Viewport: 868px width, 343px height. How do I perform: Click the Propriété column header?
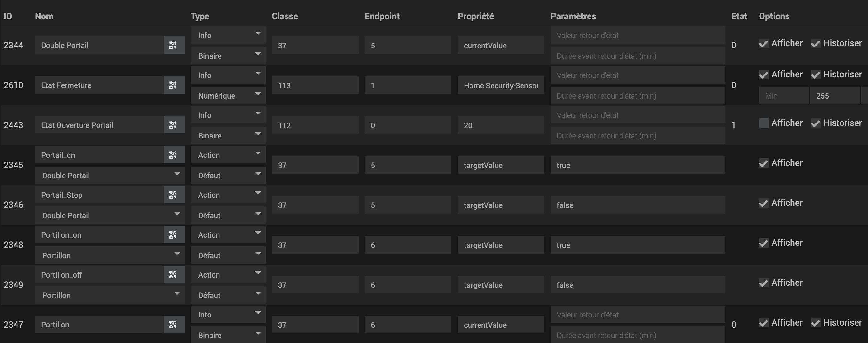point(475,16)
